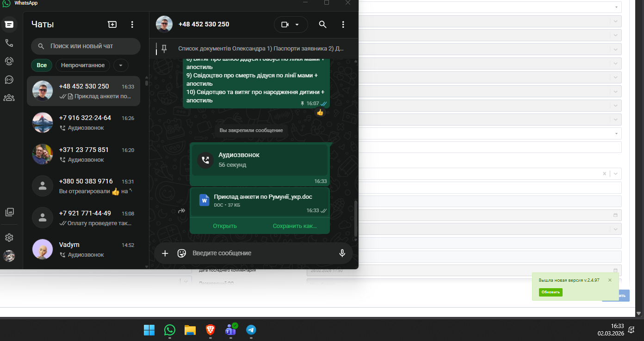This screenshot has height=341, width=644.
Task: Click the WhatsApp icon on the taskbar
Action: point(170,330)
